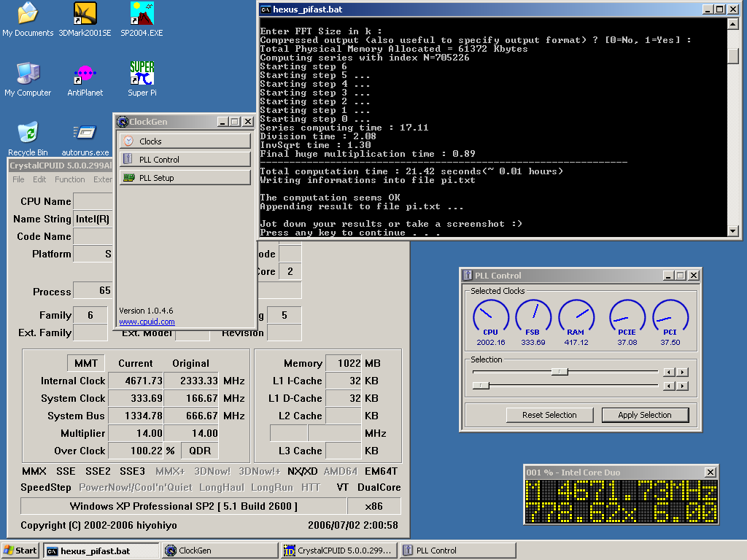Open the Clocks panel in ClockGen
Image resolution: width=747 pixels, height=560 pixels.
click(185, 141)
